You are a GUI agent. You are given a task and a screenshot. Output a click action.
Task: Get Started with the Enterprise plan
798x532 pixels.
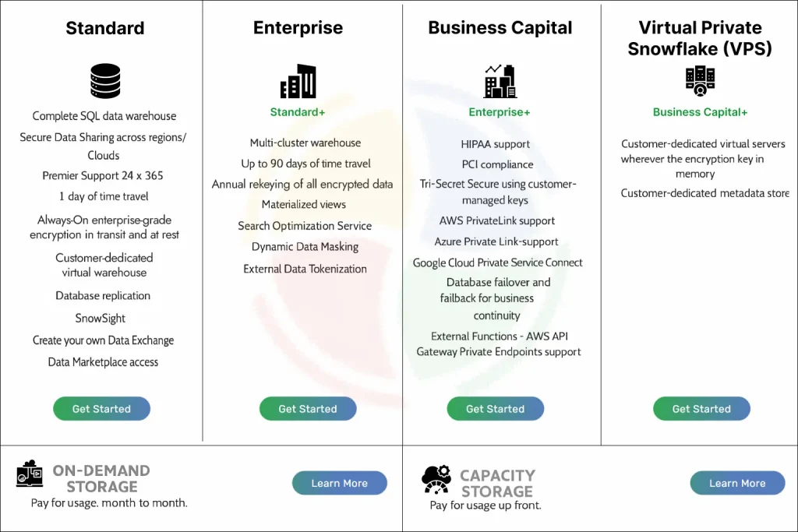308,408
